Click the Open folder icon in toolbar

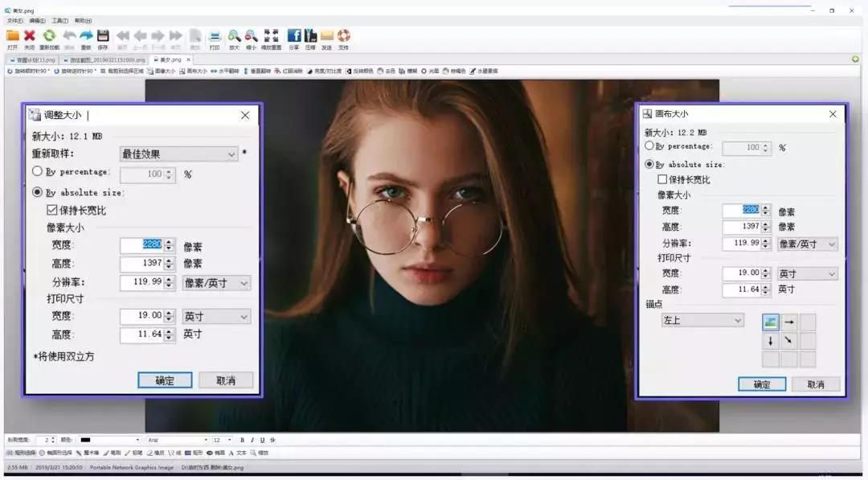(x=13, y=36)
